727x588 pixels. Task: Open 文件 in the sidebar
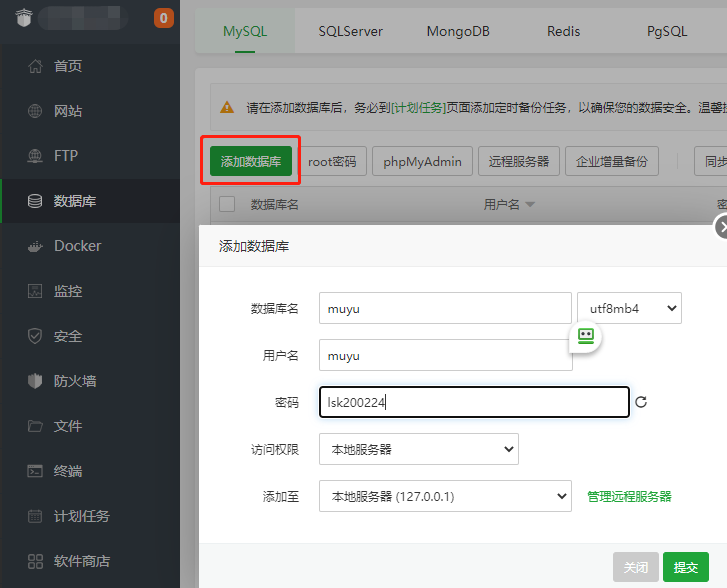click(x=90, y=426)
